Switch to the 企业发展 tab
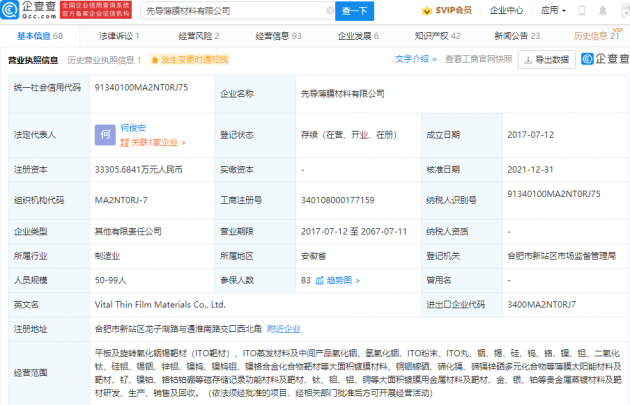This screenshot has height=405, width=630. pos(358,36)
